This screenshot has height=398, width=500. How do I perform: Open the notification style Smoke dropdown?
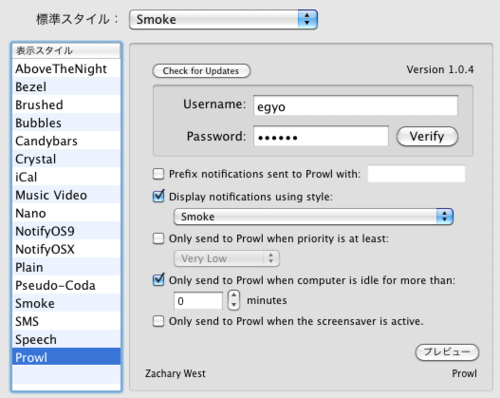click(x=313, y=217)
